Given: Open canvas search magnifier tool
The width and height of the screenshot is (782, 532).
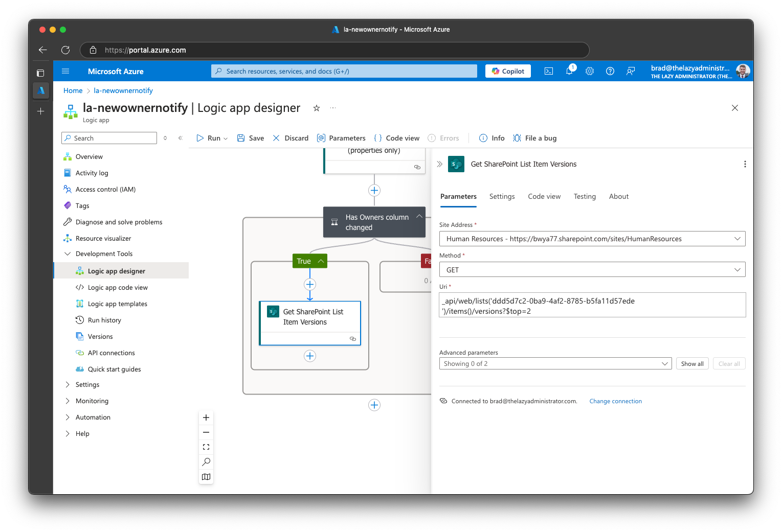Looking at the screenshot, I should coord(206,461).
